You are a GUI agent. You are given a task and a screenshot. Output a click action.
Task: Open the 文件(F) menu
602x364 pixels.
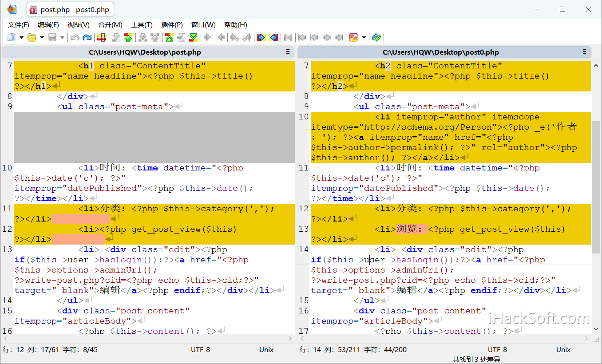[x=19, y=25]
